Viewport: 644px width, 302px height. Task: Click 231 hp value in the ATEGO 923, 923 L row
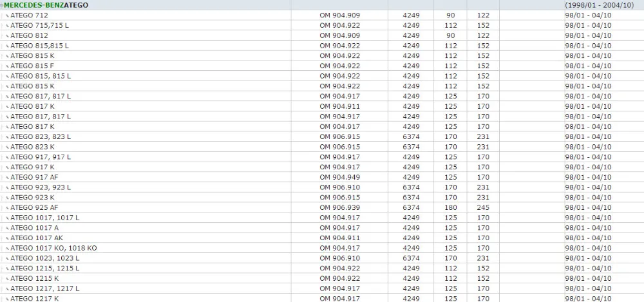483,187
